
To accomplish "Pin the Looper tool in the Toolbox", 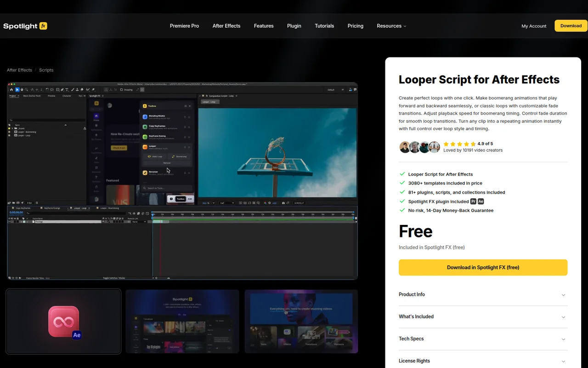I will 185,147.
